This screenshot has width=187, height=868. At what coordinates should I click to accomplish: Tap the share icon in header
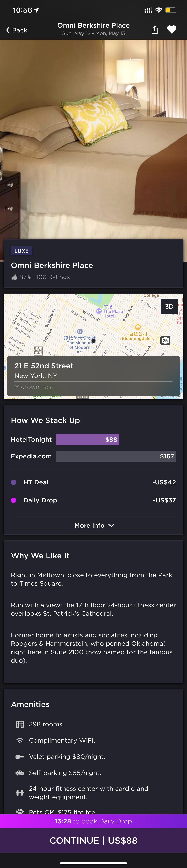tap(155, 30)
